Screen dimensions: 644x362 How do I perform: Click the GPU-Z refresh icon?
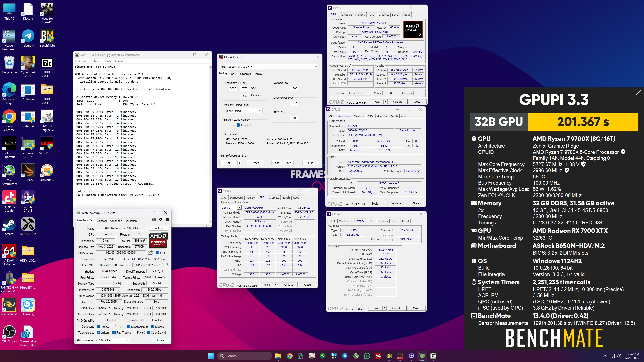160,219
